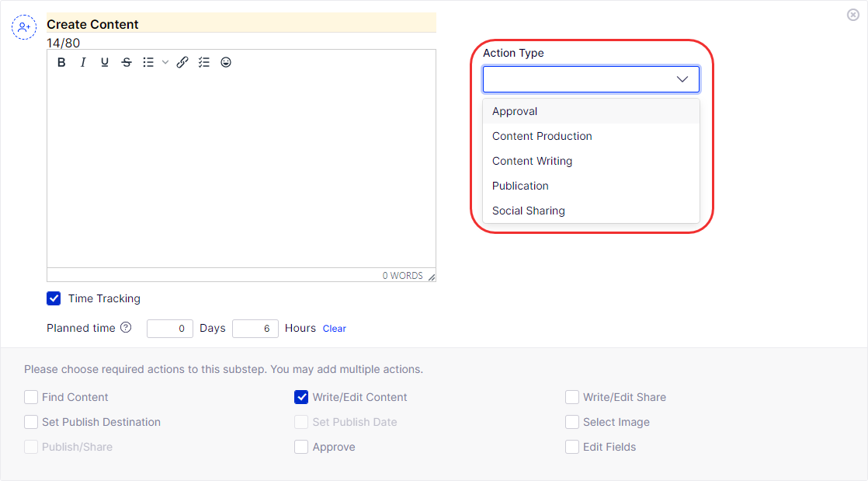The width and height of the screenshot is (868, 481).
Task: Toggle underline text formatting
Action: [105, 63]
